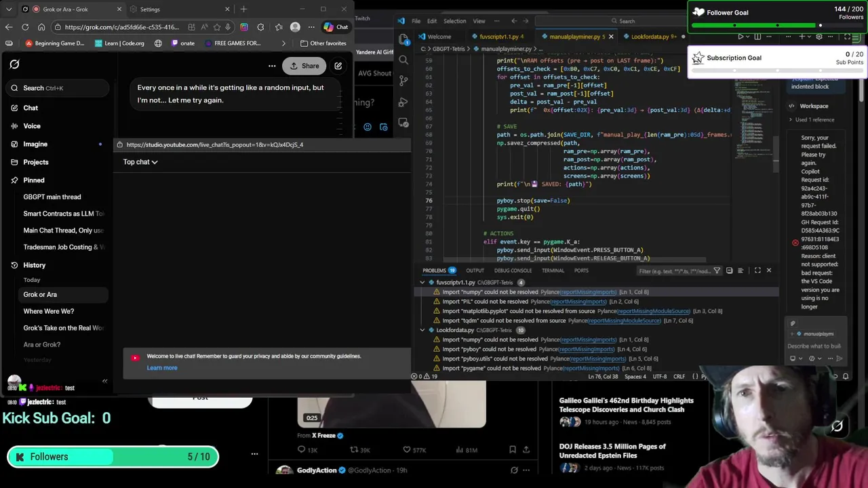Reload the page in Edge browser
The image size is (868, 488).
click(25, 27)
